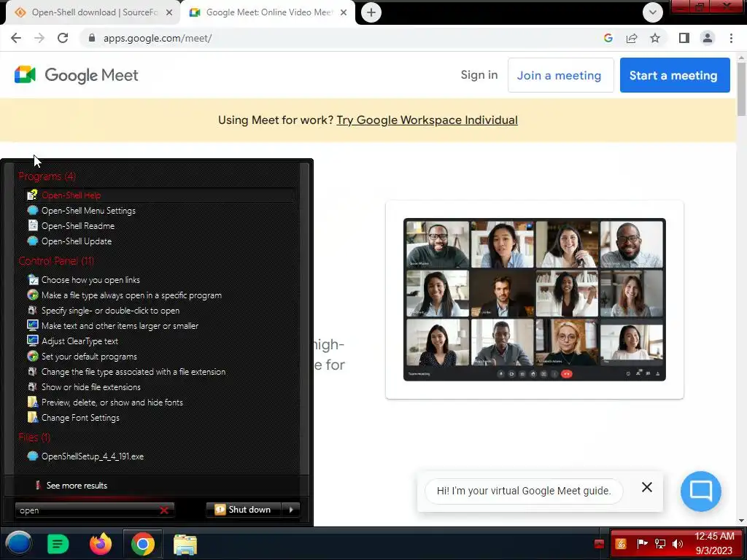This screenshot has height=560, width=747.
Task: Click the Start orb on taskbar
Action: pyautogui.click(x=19, y=543)
